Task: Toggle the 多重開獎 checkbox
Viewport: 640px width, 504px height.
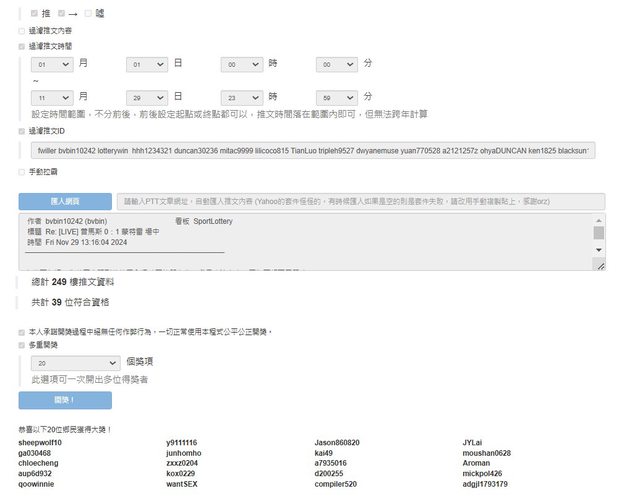Action: [22, 345]
